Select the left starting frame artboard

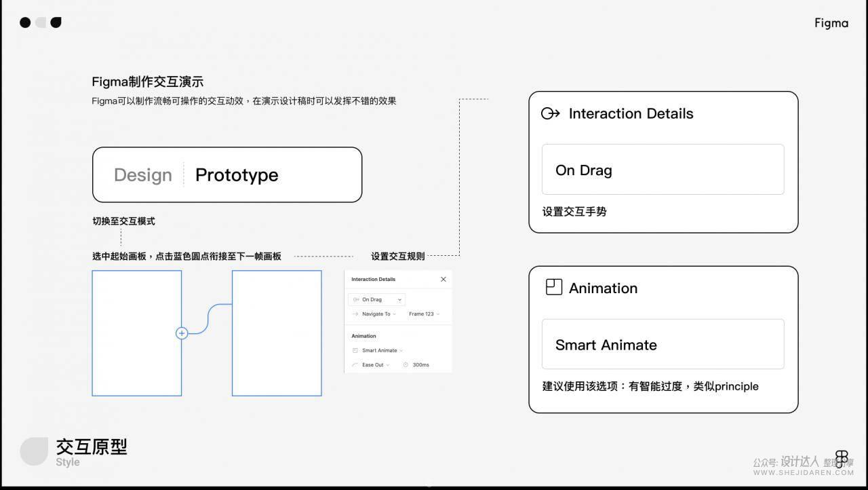coord(137,333)
